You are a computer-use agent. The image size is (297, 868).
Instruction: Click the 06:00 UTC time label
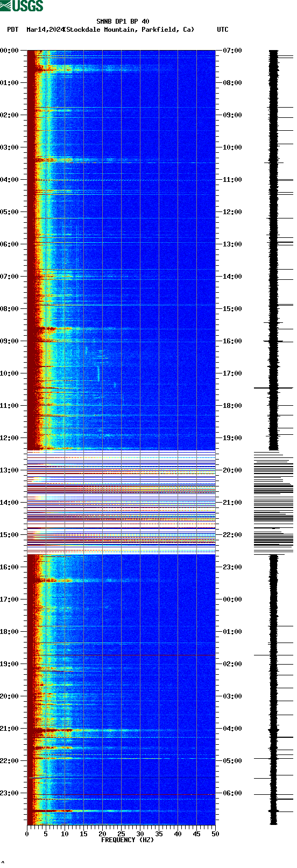coord(232,793)
